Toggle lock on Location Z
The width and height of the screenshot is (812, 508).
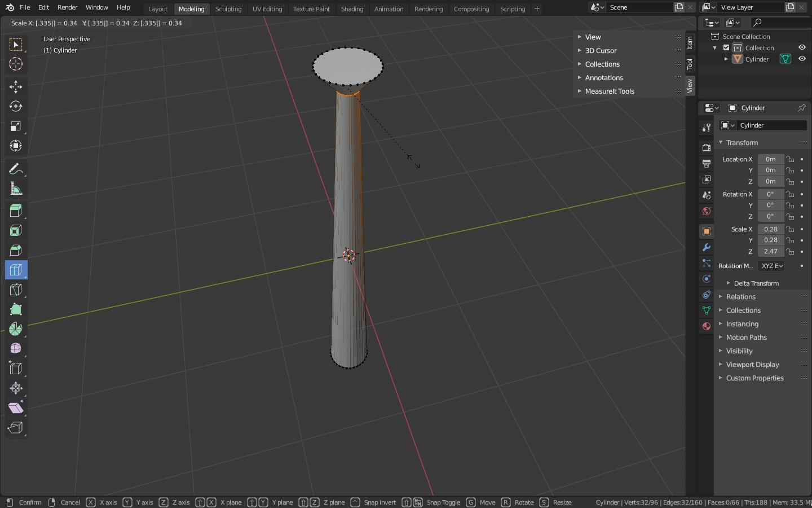click(791, 181)
